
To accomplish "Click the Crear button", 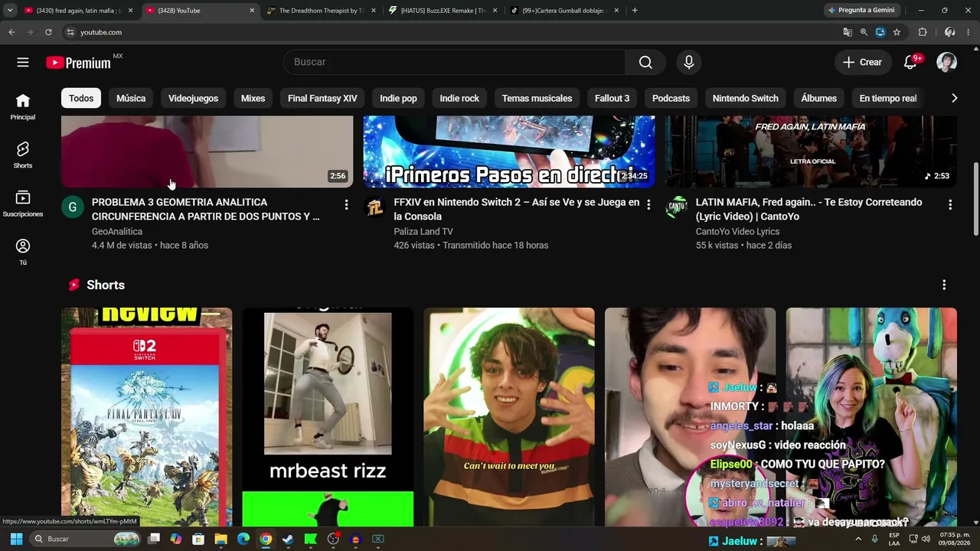I will tap(862, 62).
